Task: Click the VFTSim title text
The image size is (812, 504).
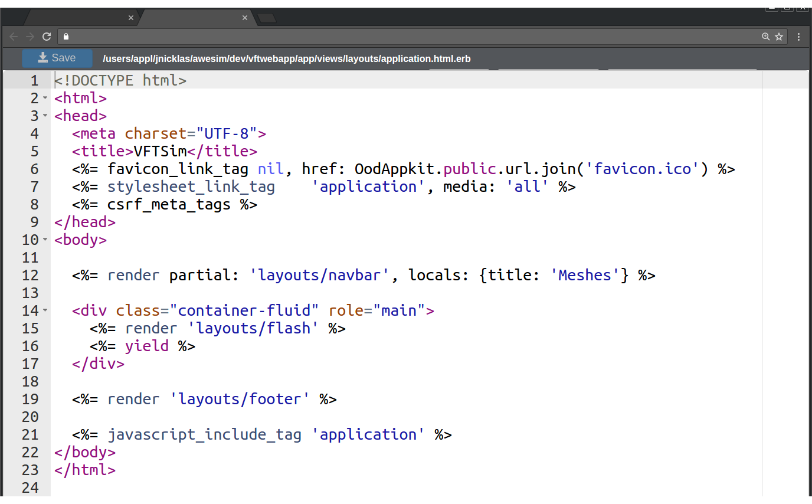Action: pyautogui.click(x=161, y=151)
